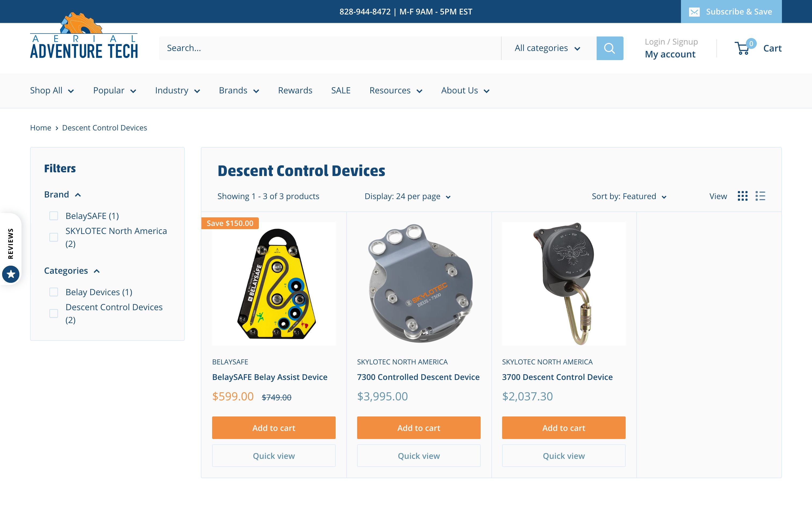The height and width of the screenshot is (527, 812).
Task: Check the BelaySAFE brand filter
Action: (x=53, y=216)
